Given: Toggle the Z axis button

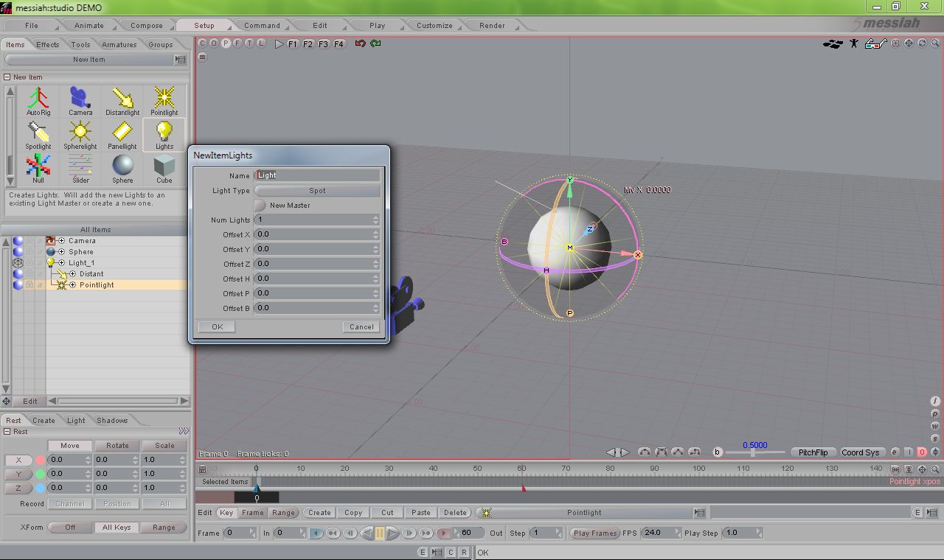Looking at the screenshot, I should 18,488.
